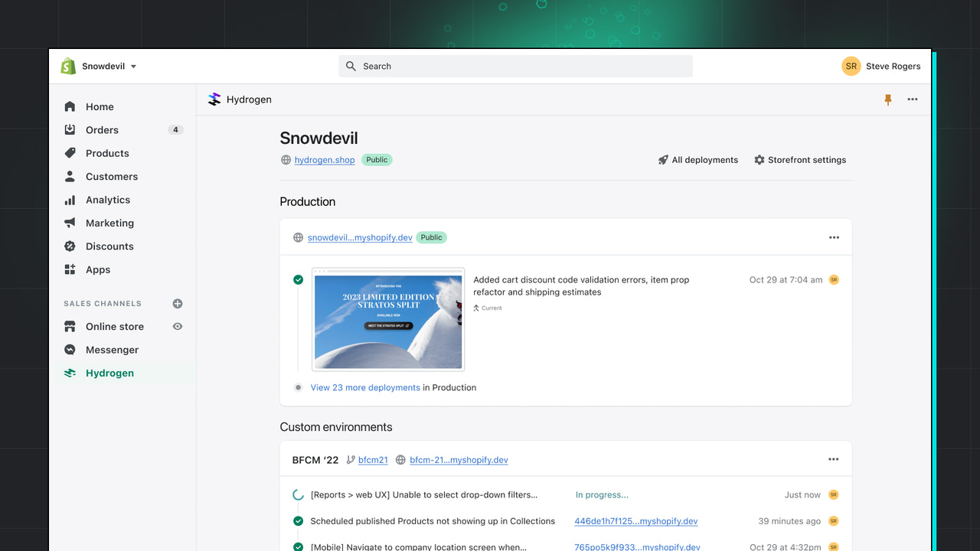Open the BFCM '22 overflow menu

point(834,458)
